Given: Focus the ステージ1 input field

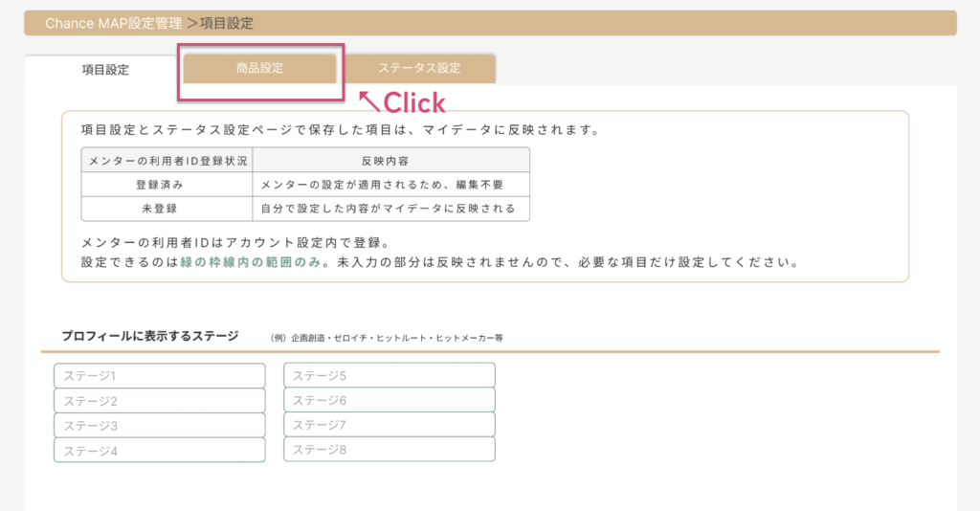Looking at the screenshot, I should pos(159,376).
